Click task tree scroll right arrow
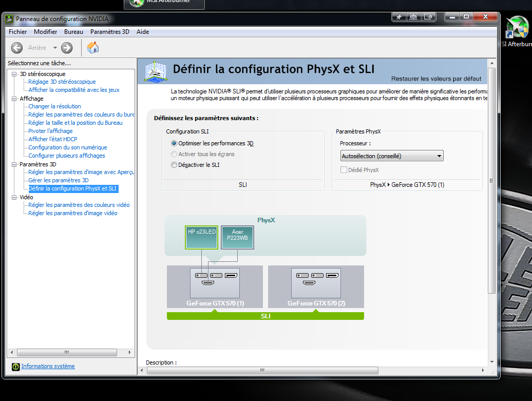This screenshot has height=401, width=532. (129, 353)
